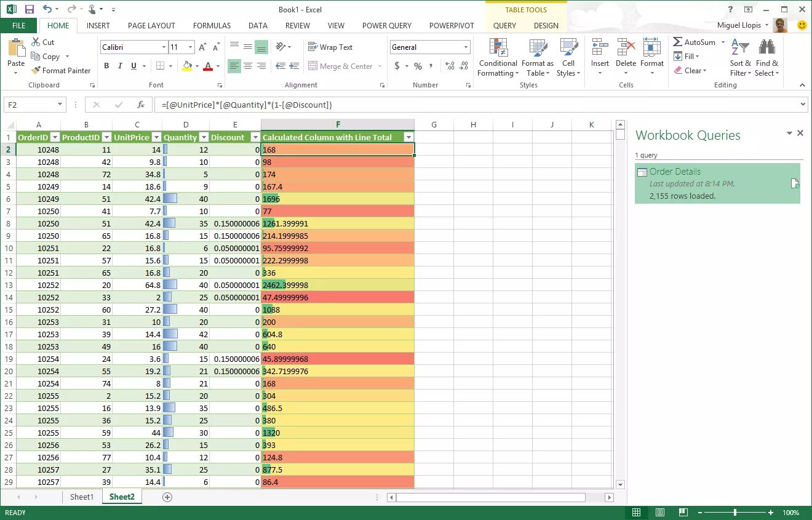Click the Merge & Center button
Viewport: 812px width, 520px height.
click(340, 66)
